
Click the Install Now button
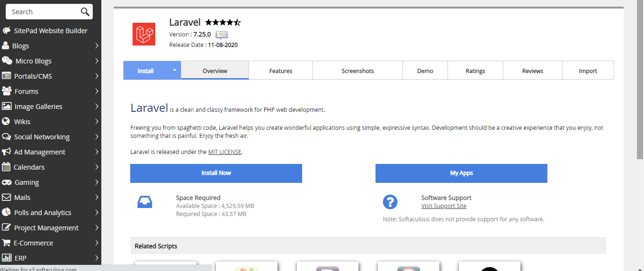(x=216, y=173)
